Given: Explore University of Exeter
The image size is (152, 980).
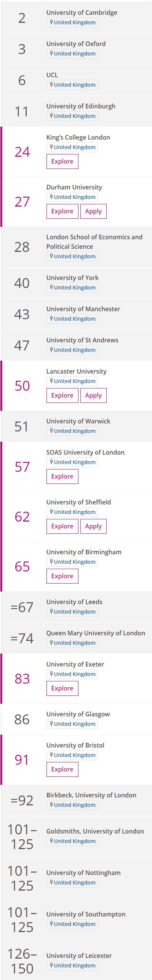Looking at the screenshot, I should (62, 688).
